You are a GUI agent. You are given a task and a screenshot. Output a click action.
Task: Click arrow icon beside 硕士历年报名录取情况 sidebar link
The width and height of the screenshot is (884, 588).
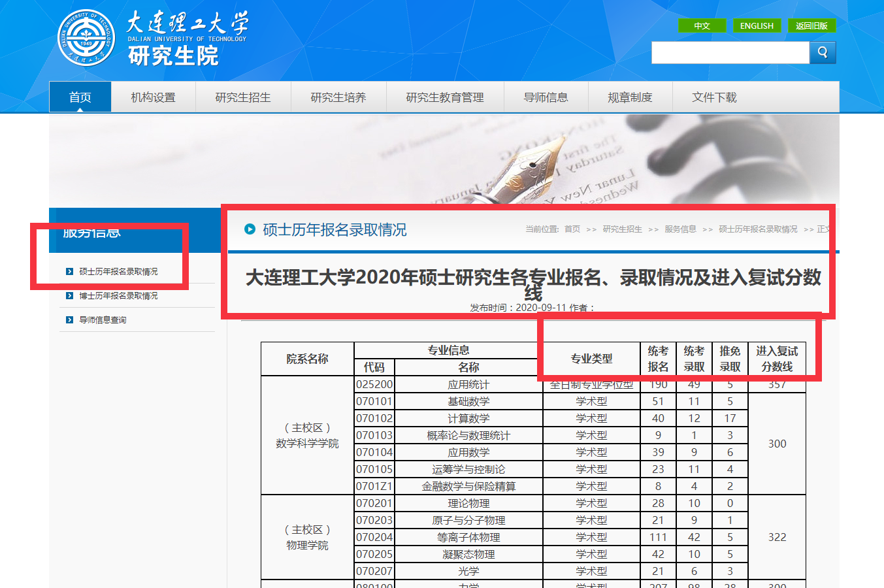(69, 272)
